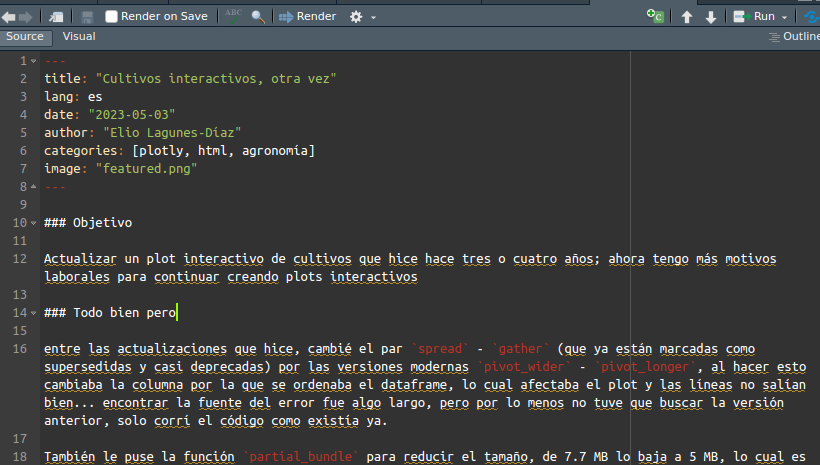Click line number 9 in gutter
Viewport: 820px width, 465px height.
tap(23, 205)
